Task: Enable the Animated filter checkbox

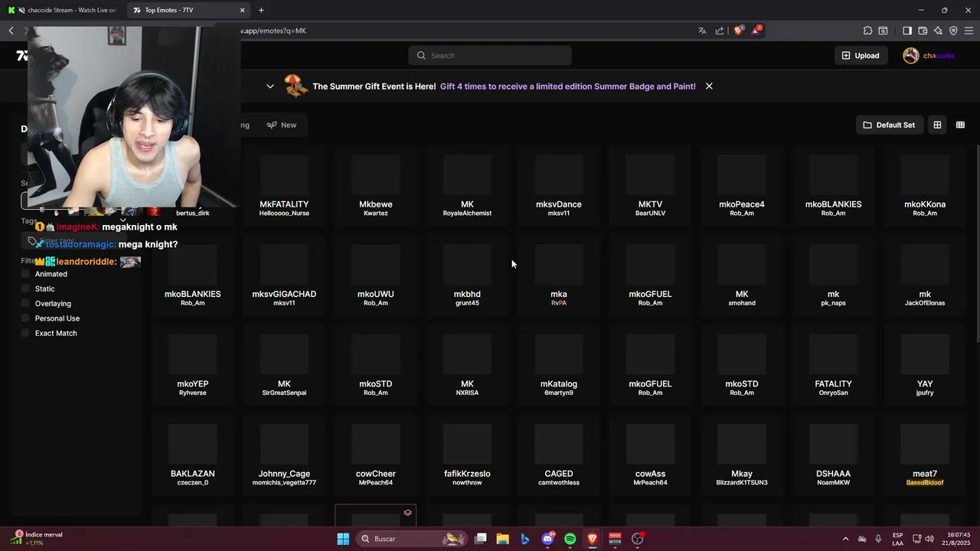Action: coord(25,274)
